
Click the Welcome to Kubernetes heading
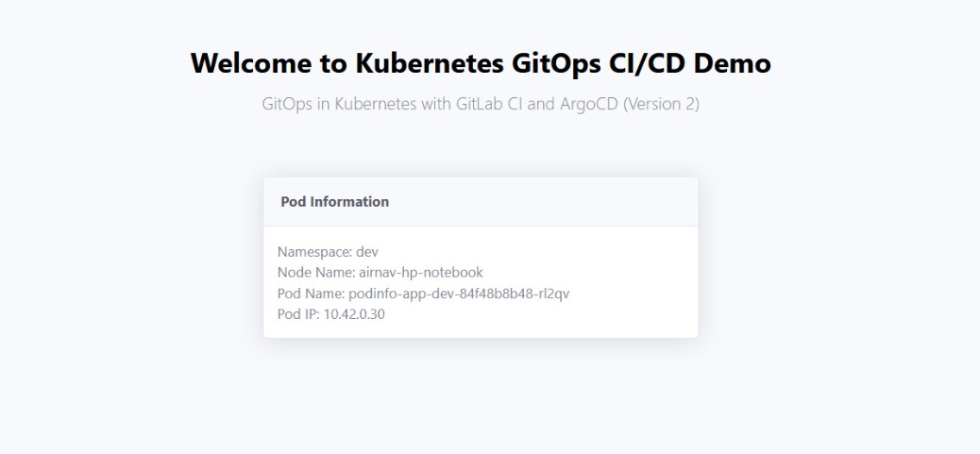[480, 63]
